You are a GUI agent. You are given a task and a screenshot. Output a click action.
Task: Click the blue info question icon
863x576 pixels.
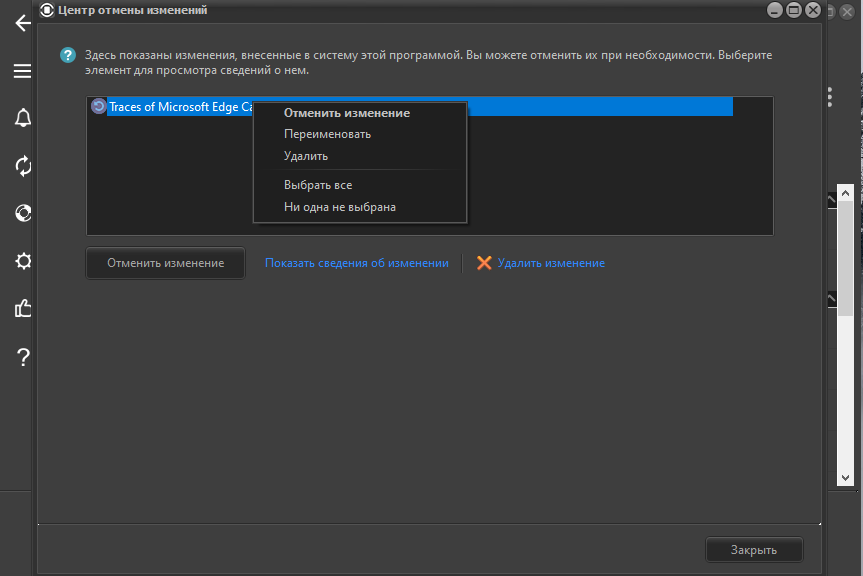coord(68,55)
